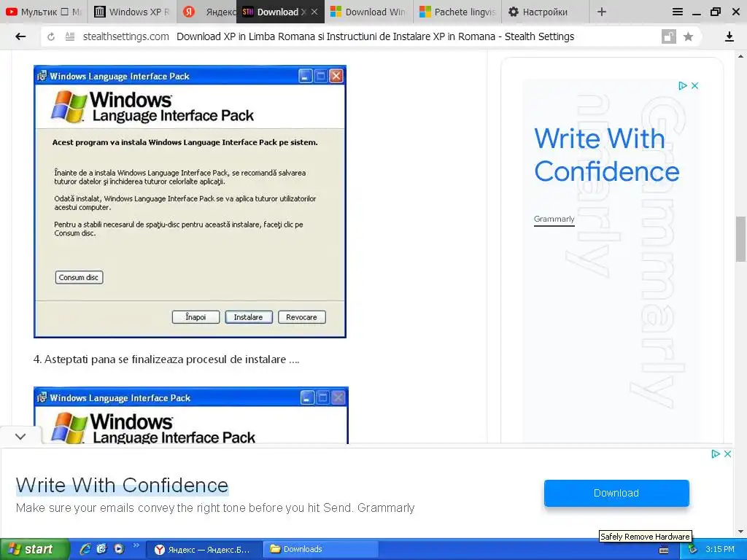
Task: Click the Grammarly link in sidebar ad
Action: click(x=554, y=219)
